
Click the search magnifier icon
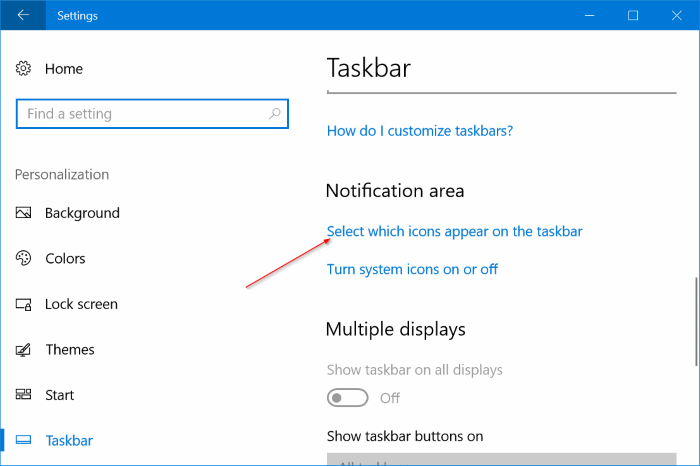[x=275, y=113]
